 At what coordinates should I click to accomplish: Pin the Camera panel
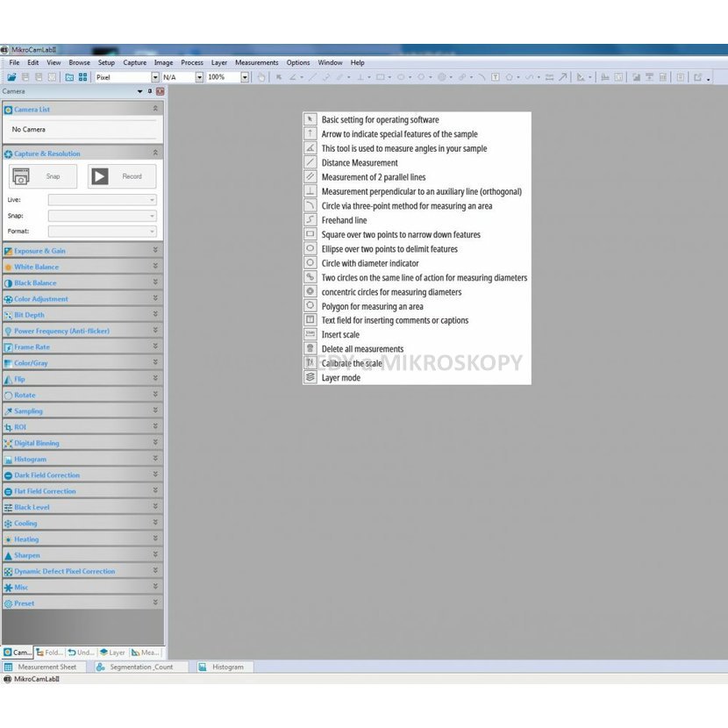coord(150,91)
